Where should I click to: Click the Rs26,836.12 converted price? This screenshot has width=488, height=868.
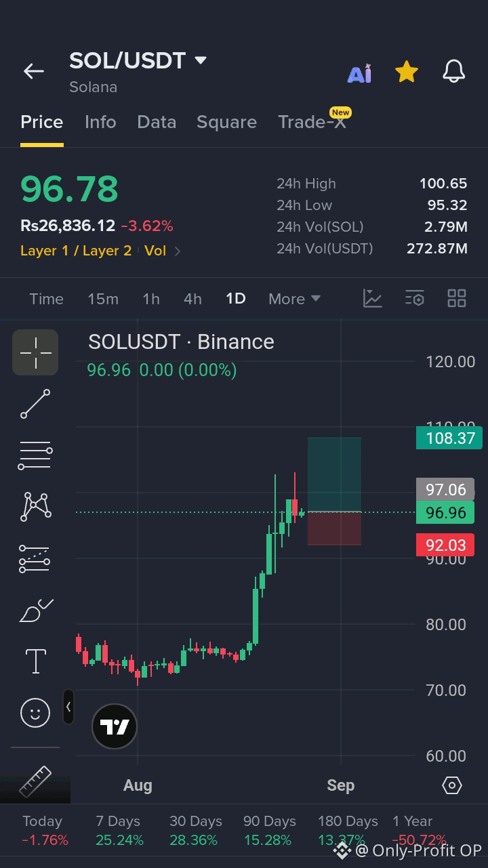(x=68, y=226)
